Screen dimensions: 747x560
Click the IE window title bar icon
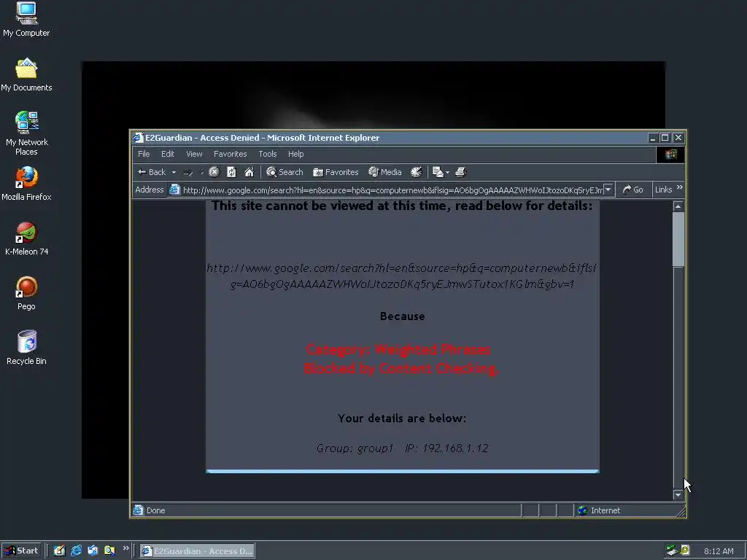click(x=139, y=138)
